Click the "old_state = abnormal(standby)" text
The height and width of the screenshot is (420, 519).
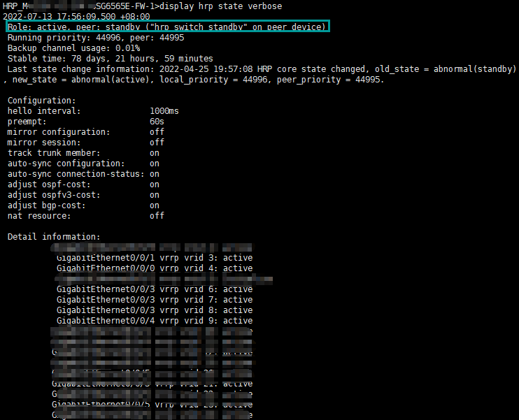pyautogui.click(x=446, y=69)
